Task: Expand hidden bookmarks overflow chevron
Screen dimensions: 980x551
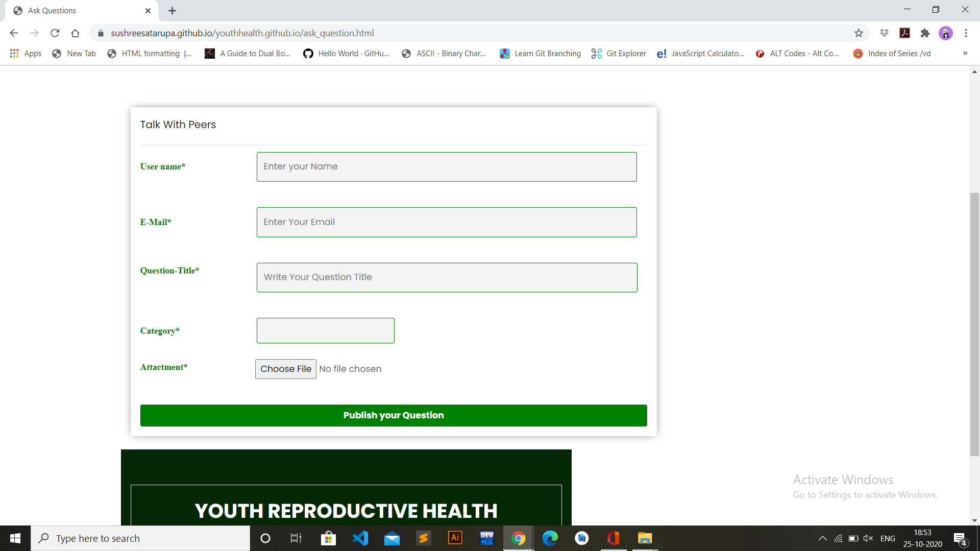Action: (965, 53)
